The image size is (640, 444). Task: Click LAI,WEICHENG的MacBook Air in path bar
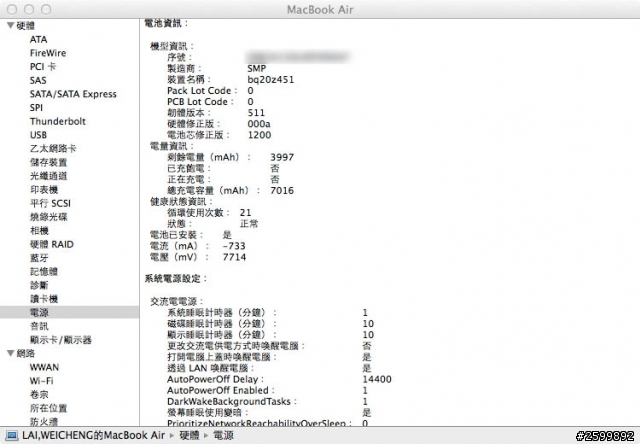click(x=93, y=435)
